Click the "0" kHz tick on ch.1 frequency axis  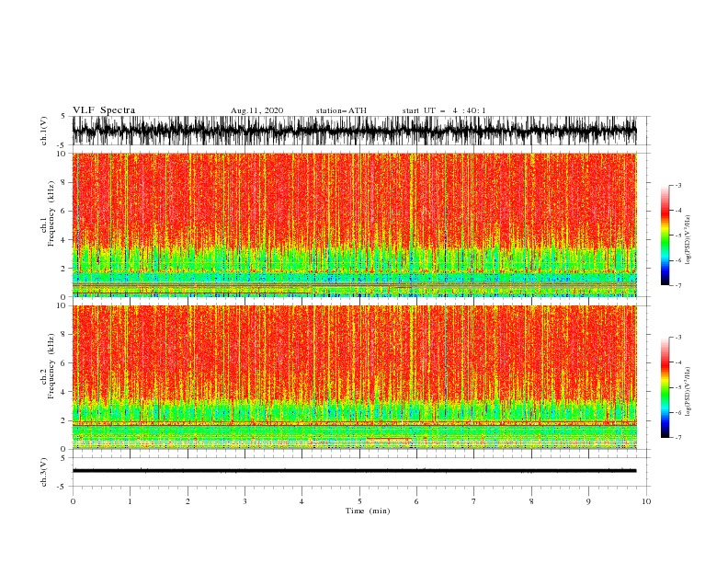(x=63, y=297)
